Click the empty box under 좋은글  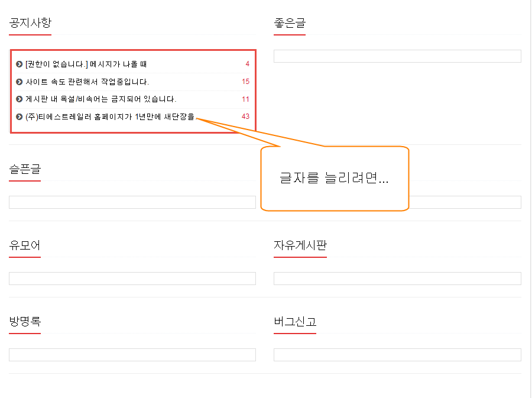tap(397, 56)
